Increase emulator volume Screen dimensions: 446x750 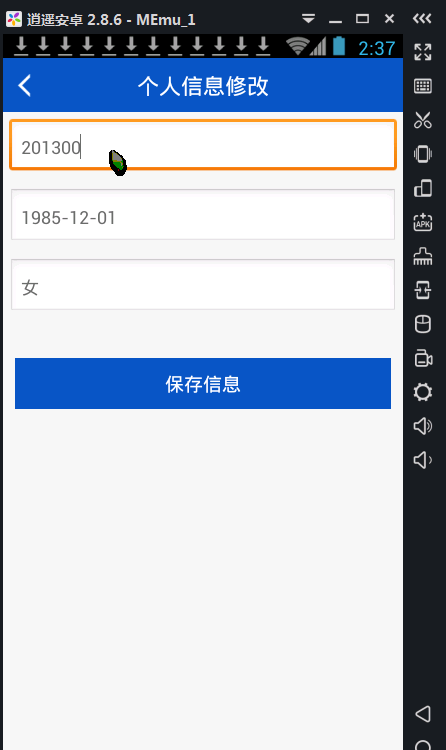tap(423, 426)
